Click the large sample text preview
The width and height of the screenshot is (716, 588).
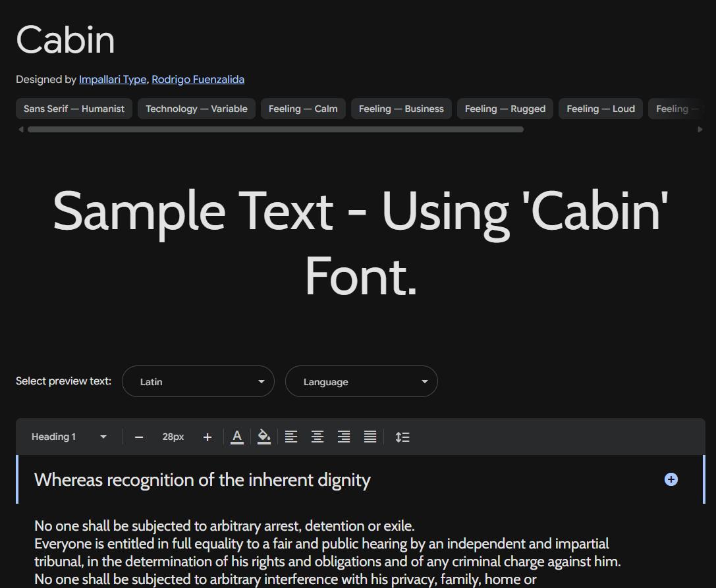click(361, 243)
